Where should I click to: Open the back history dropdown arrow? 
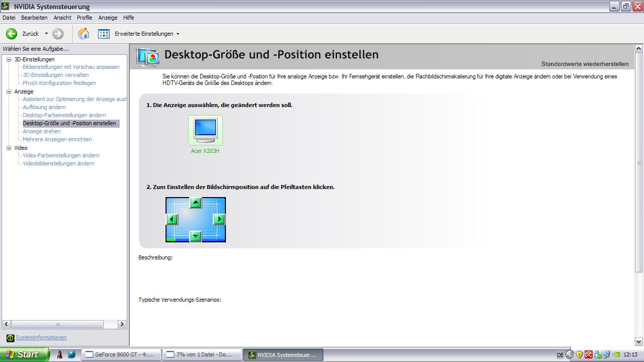[46, 34]
